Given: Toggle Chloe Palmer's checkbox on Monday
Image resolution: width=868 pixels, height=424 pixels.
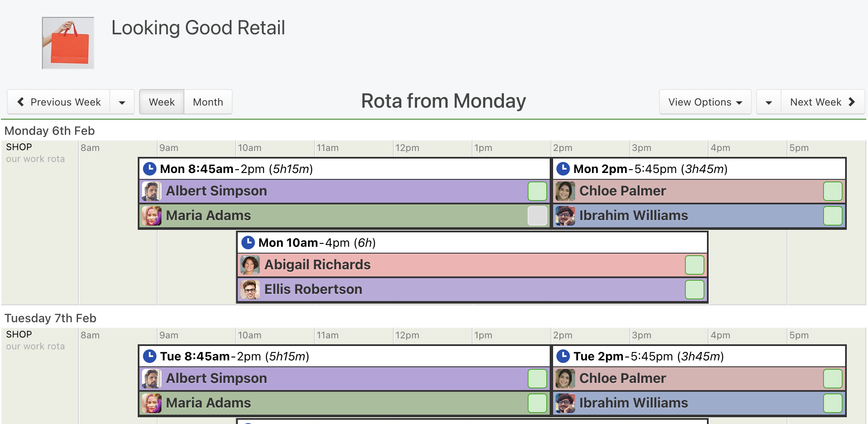Looking at the screenshot, I should point(833,191).
